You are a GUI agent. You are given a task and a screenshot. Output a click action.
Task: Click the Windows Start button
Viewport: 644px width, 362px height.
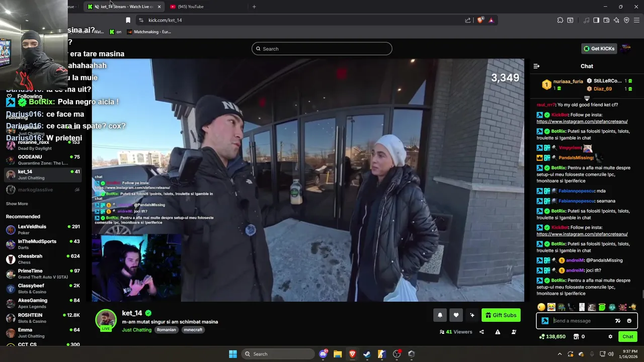click(x=233, y=354)
